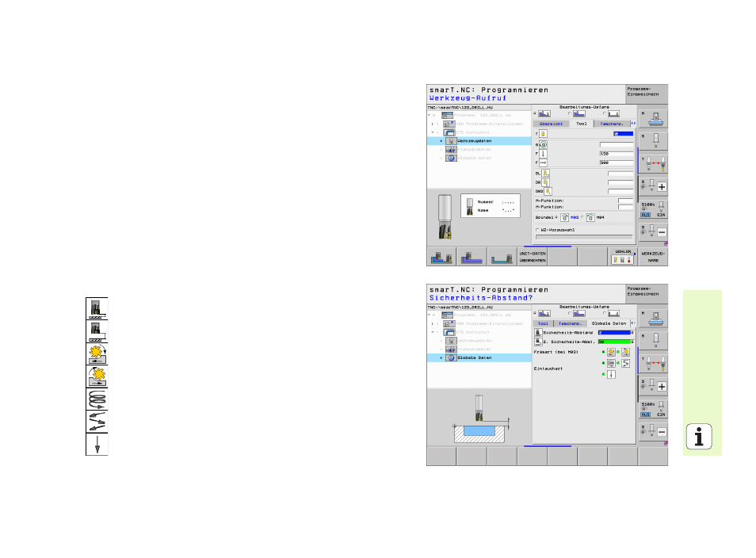756x558 pixels.
Task: Click the T tool number icon in Tool form
Action: (543, 134)
